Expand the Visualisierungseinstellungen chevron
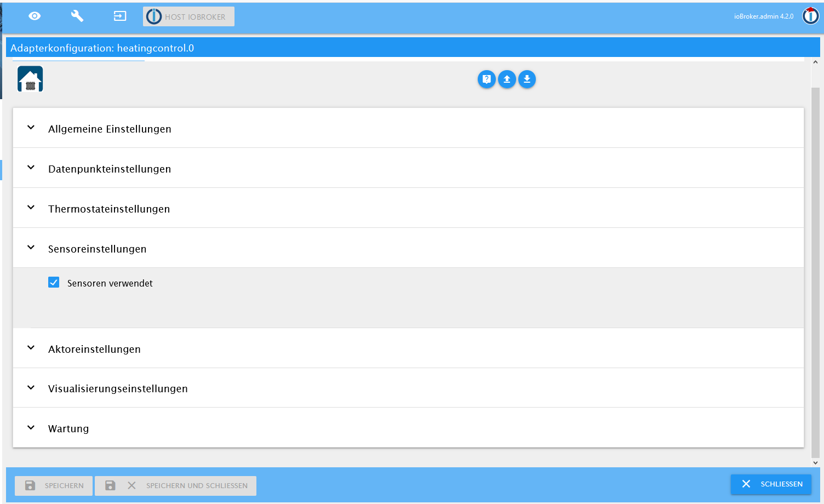 31,388
